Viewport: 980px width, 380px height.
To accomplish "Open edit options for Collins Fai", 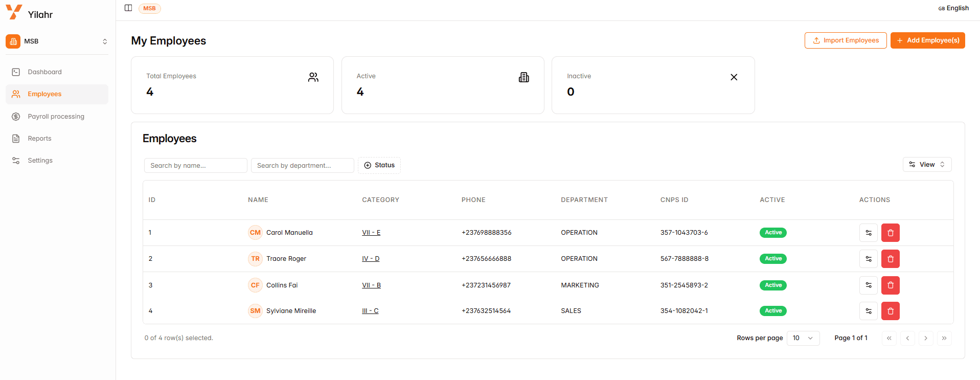I will click(868, 285).
